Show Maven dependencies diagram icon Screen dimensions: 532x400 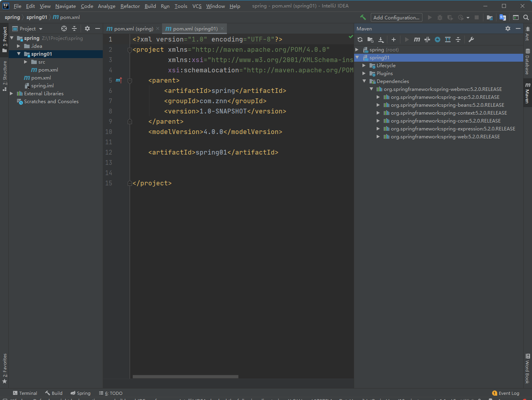(x=448, y=40)
